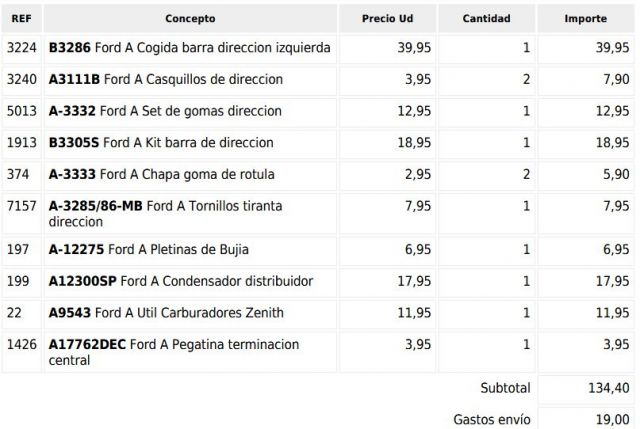Click the Subtotal amount 134,40

(610, 388)
